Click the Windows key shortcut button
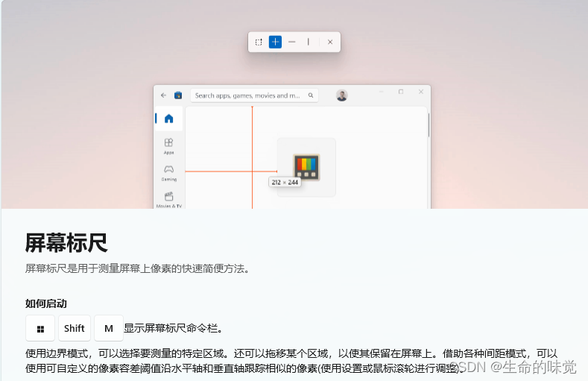 [x=40, y=328]
